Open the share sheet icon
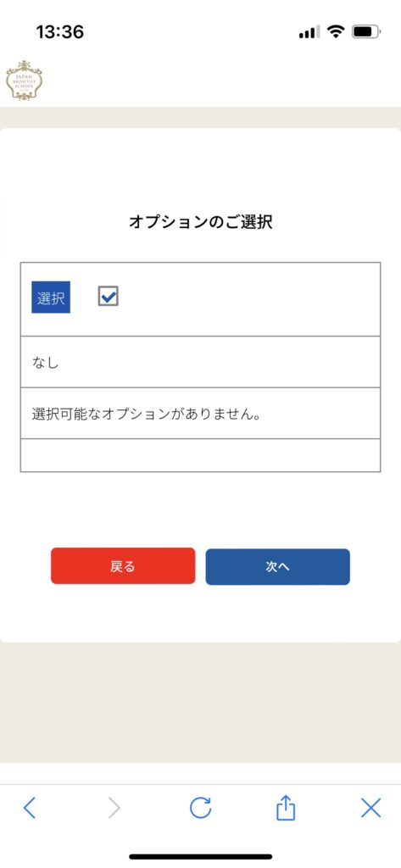This screenshot has height=868, width=401. click(286, 808)
